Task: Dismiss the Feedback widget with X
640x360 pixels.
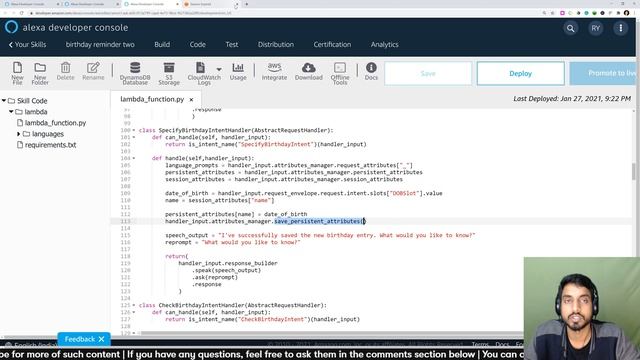Action: click(102, 339)
